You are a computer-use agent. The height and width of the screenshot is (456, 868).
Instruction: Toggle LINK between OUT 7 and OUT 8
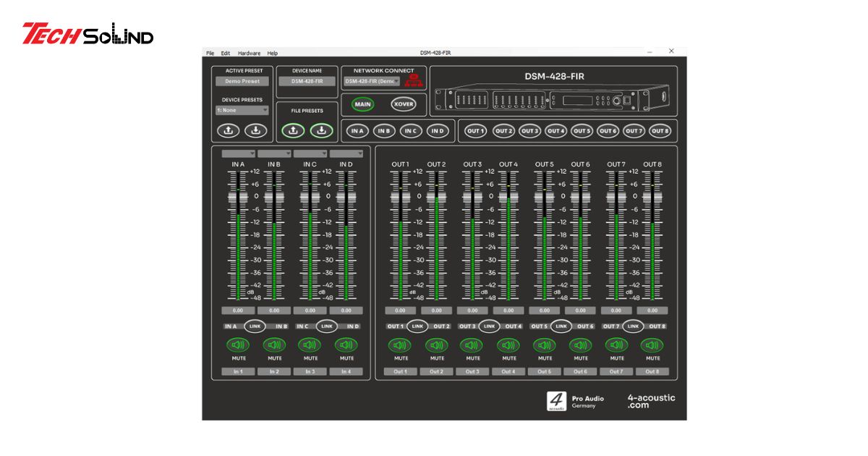pos(633,326)
